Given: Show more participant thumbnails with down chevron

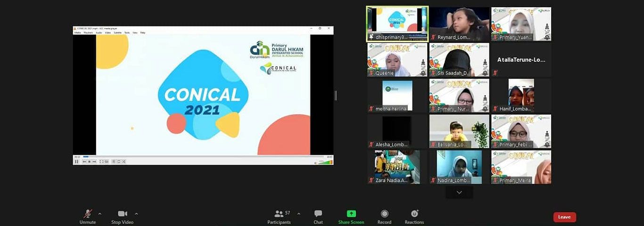Looking at the screenshot, I should coord(459,192).
